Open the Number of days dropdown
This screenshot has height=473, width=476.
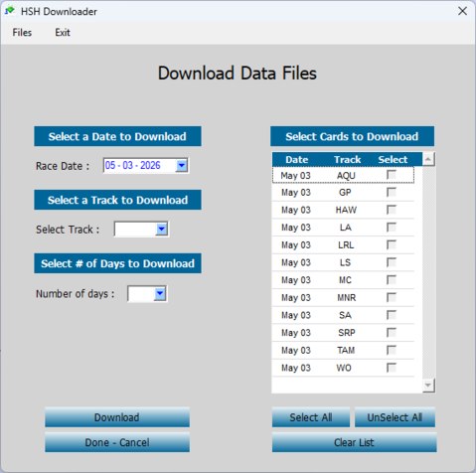(x=160, y=293)
